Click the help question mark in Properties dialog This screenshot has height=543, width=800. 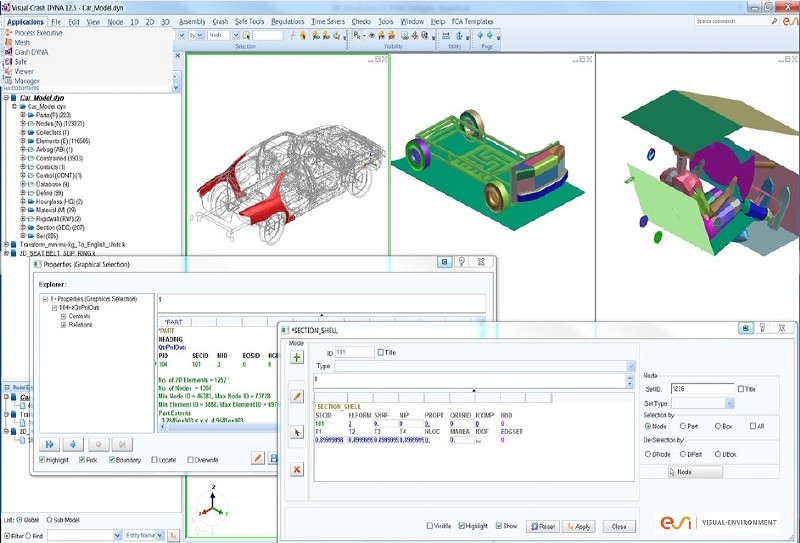point(463,262)
